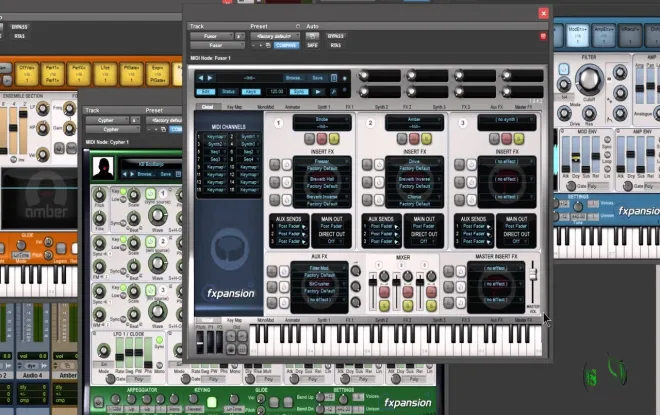Image resolution: width=660 pixels, height=415 pixels.
Task: Switch to the Key Map tab
Action: [234, 107]
